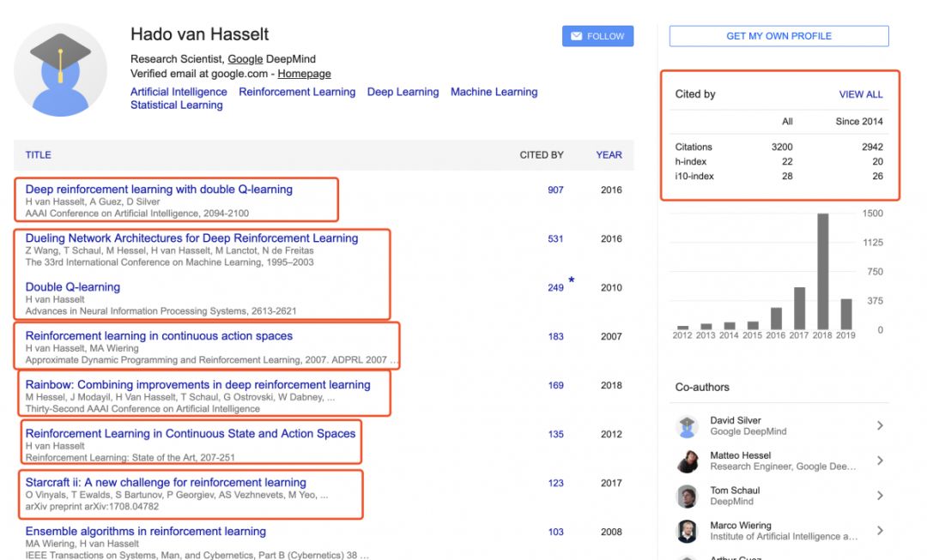Click the 907 citation count
927x560 pixels.
click(x=555, y=190)
